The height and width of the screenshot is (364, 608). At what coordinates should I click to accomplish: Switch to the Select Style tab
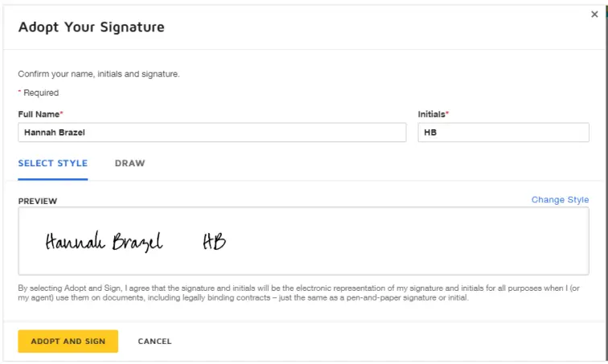tap(53, 163)
